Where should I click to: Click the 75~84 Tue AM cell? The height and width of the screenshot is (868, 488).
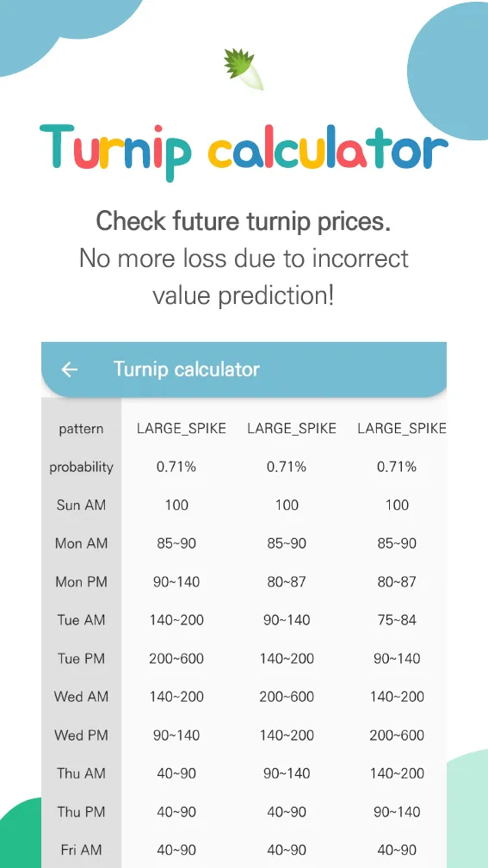pos(398,621)
